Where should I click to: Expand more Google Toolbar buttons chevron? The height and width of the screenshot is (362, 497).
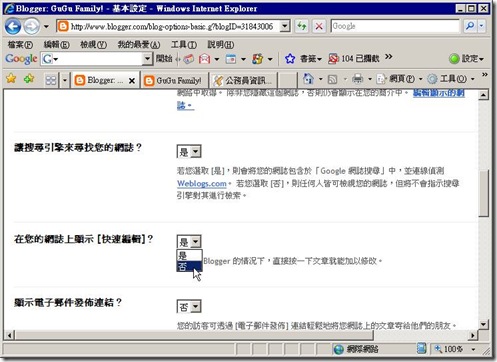tap(388, 57)
